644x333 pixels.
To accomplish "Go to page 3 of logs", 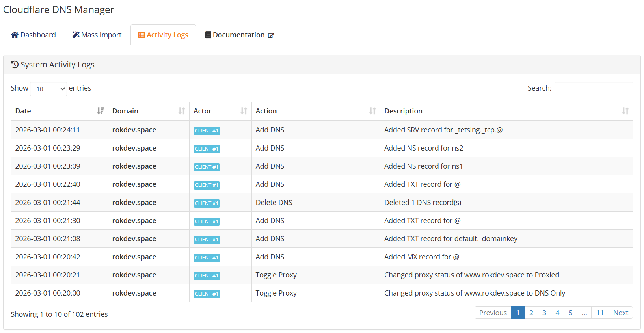I will [x=544, y=313].
